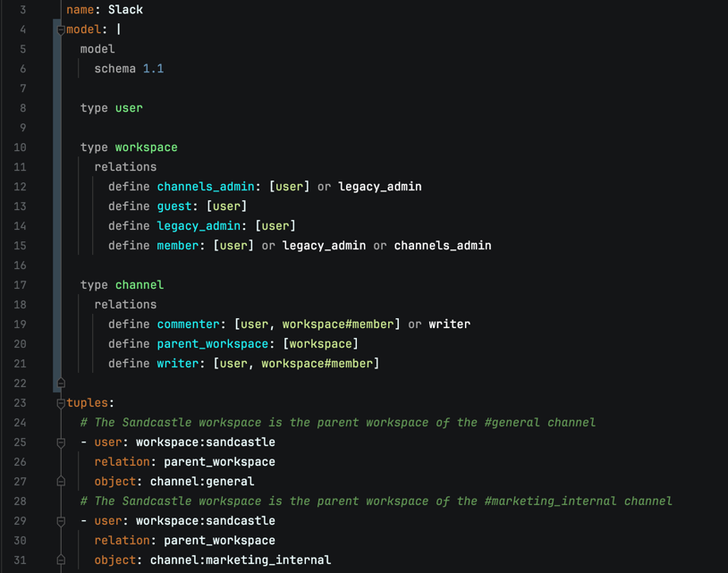This screenshot has width=728, height=573.
Task: Click line number 16 in the gutter
Action: click(x=20, y=265)
